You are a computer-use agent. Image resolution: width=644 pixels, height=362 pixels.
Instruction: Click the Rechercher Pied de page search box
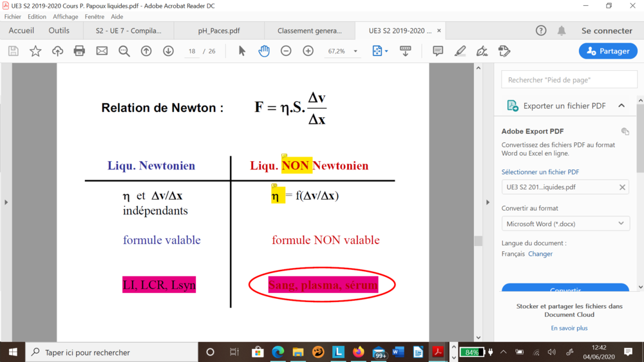click(569, 80)
